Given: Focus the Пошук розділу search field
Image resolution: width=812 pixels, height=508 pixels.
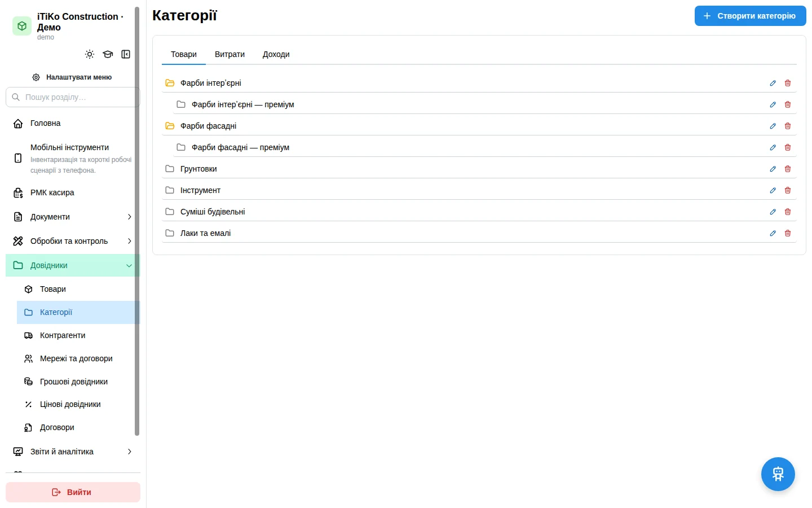Looking at the screenshot, I should click(x=73, y=97).
